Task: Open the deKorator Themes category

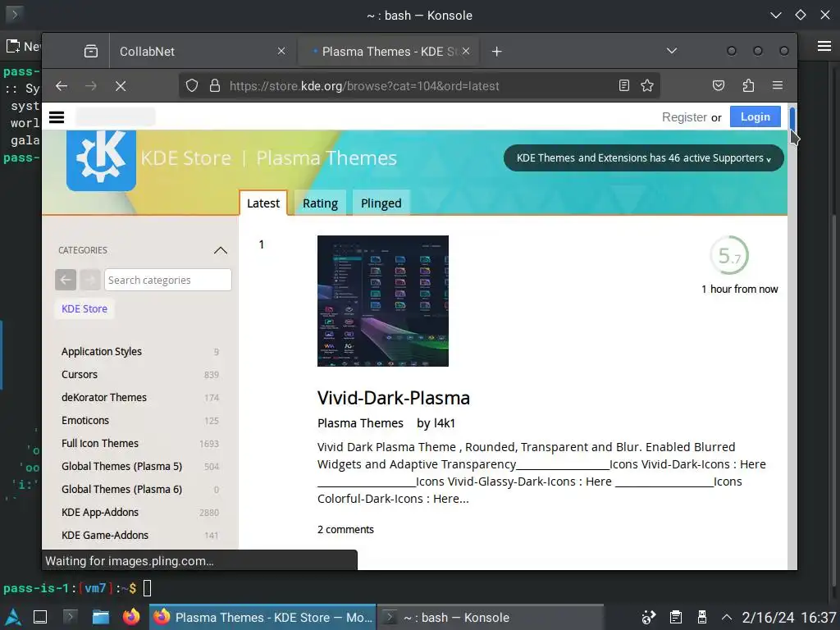Action: coord(104,398)
